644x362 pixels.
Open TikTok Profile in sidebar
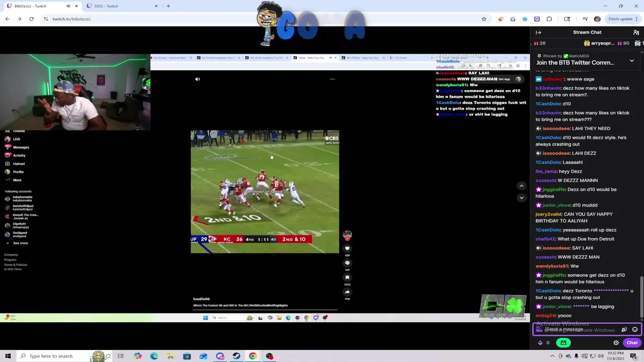pyautogui.click(x=14, y=172)
